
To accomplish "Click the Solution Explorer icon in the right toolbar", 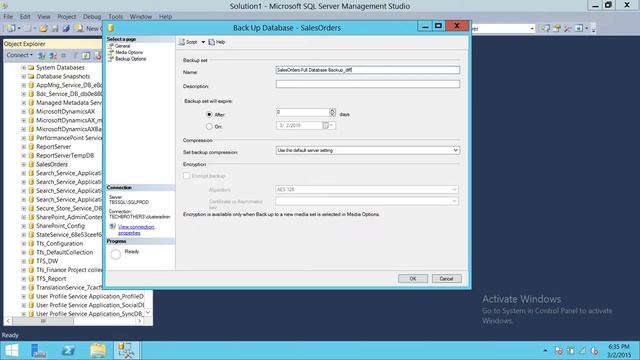I will [x=545, y=29].
